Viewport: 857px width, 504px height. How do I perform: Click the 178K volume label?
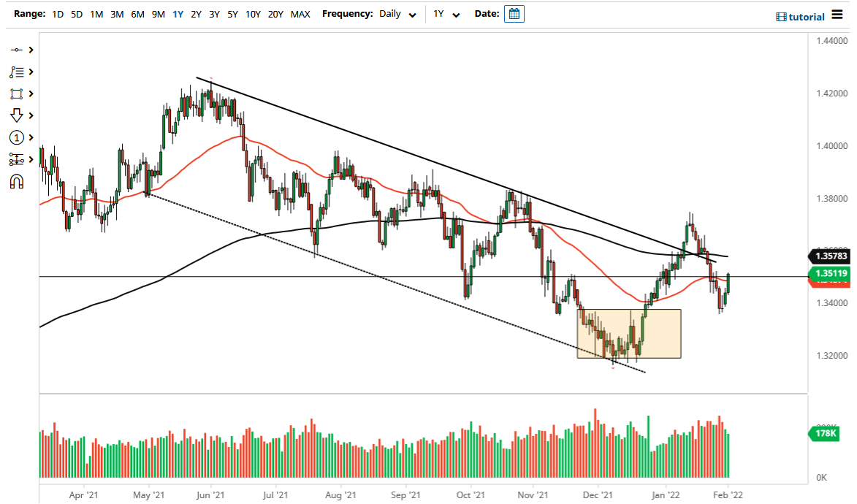(823, 434)
